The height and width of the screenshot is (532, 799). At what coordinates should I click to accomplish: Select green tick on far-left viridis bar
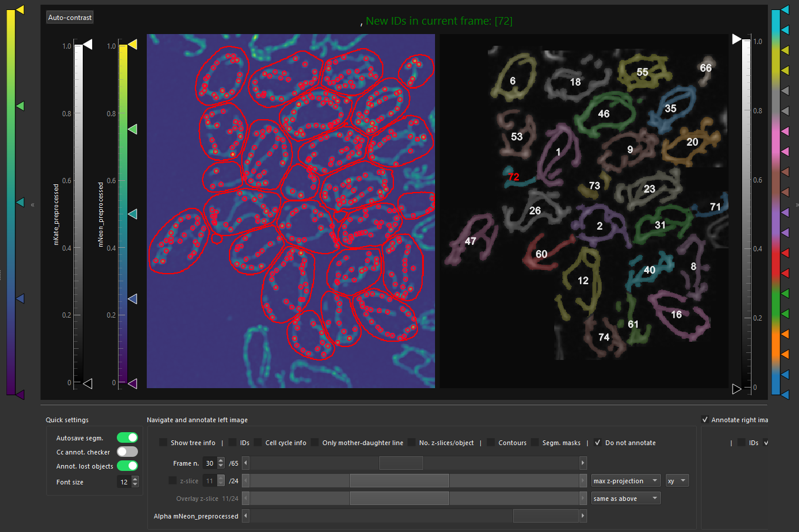19,106
